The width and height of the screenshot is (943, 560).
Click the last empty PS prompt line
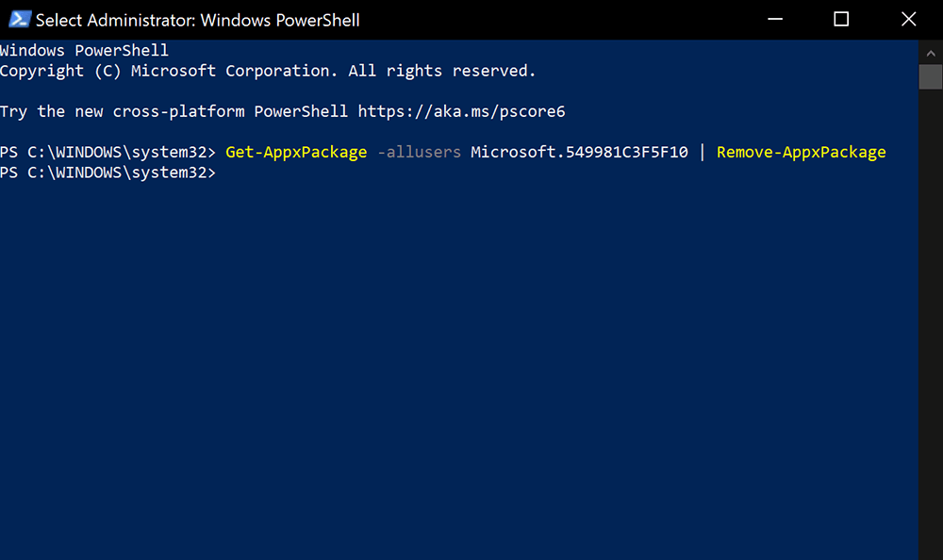click(108, 173)
